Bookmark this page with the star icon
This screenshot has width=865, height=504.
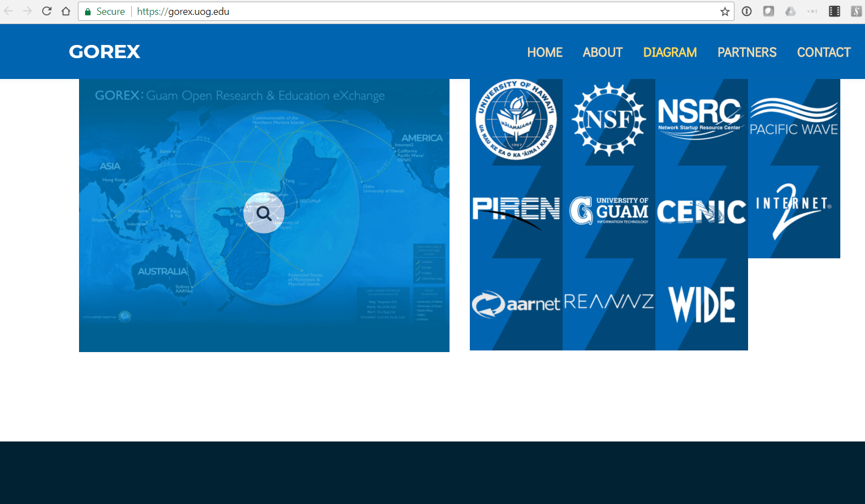pos(724,12)
